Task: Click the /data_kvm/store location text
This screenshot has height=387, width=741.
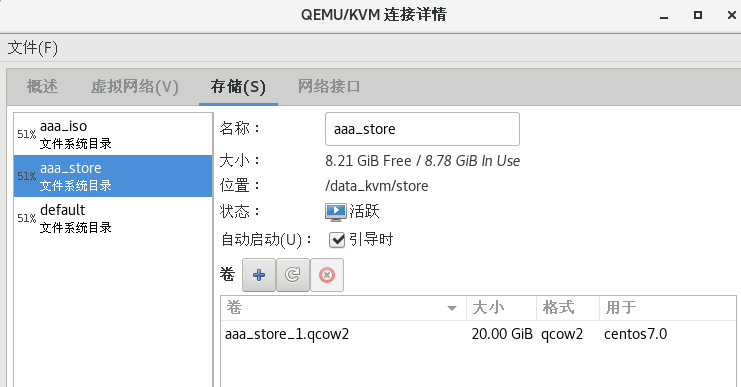Action: [x=377, y=186]
